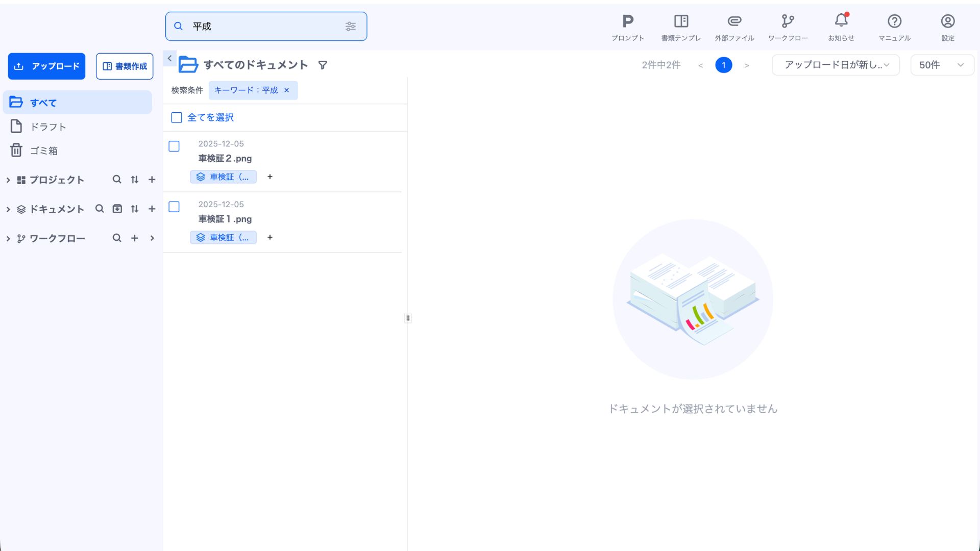The image size is (980, 551).
Task: Open the Prompt icon in top bar
Action: pyautogui.click(x=627, y=21)
